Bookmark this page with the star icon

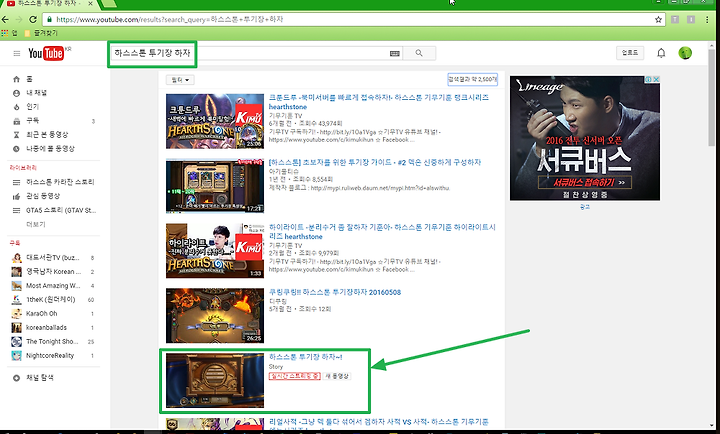tap(658, 19)
